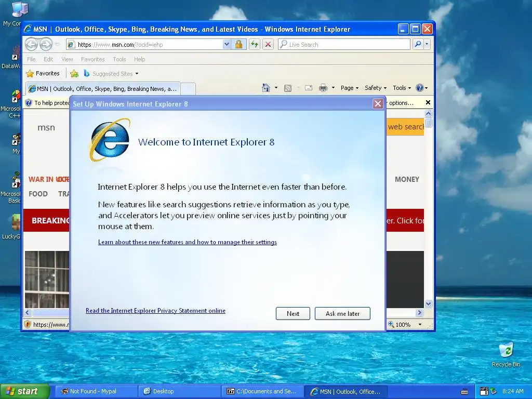Click the Back navigation arrow in IE
The width and height of the screenshot is (532, 399).
31,44
